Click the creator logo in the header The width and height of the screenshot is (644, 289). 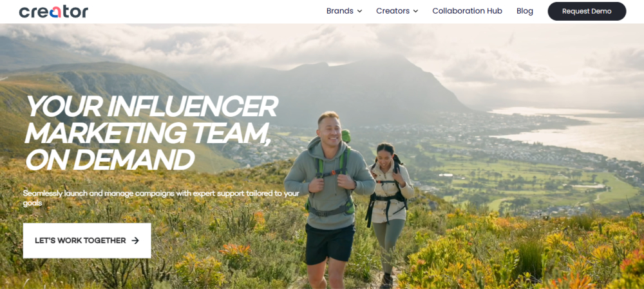[x=53, y=12]
